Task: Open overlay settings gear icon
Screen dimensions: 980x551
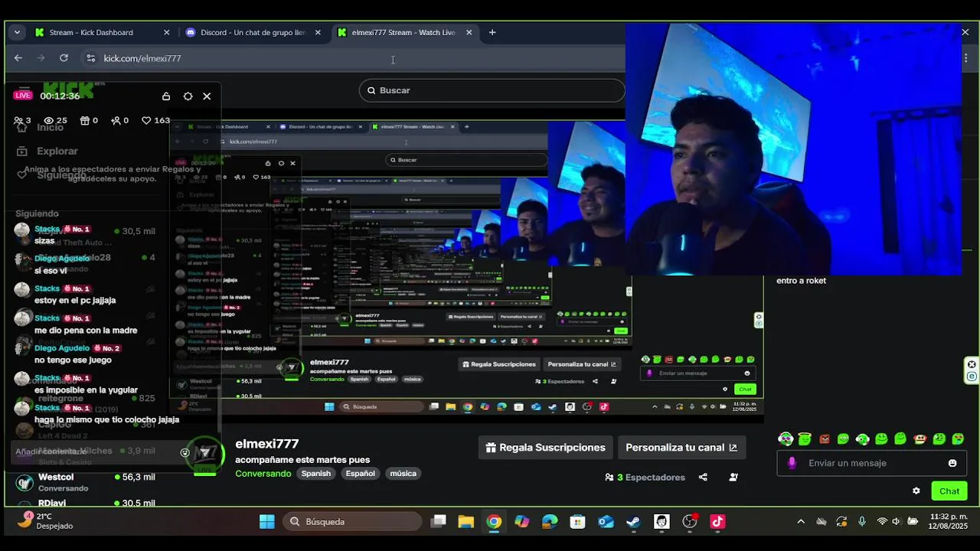Action: click(188, 96)
